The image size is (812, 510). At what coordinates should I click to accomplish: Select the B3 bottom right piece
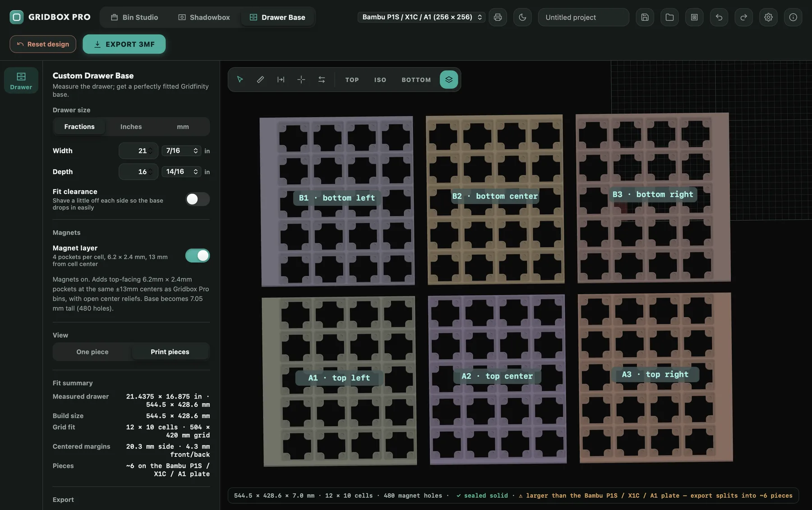(653, 194)
